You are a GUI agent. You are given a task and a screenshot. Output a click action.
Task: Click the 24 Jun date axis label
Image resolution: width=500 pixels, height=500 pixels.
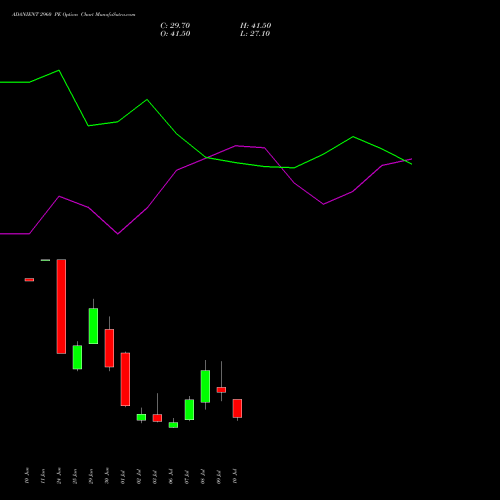click(59, 476)
